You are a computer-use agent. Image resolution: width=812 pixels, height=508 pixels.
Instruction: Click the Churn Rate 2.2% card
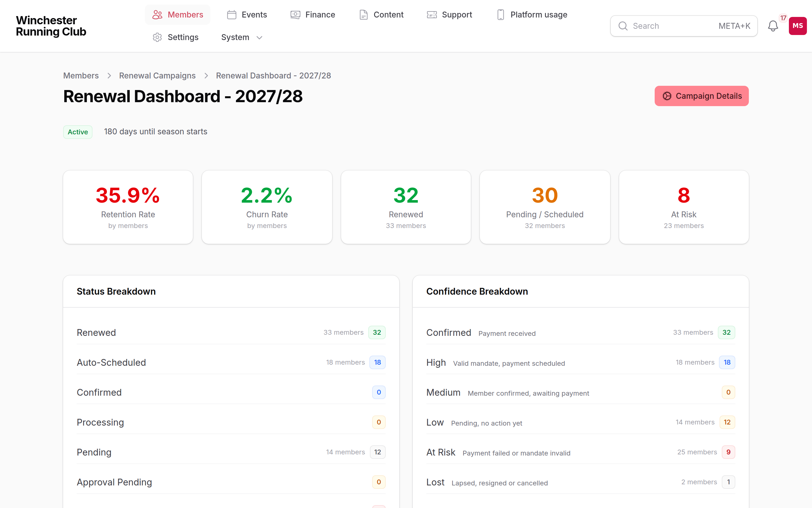(x=267, y=207)
